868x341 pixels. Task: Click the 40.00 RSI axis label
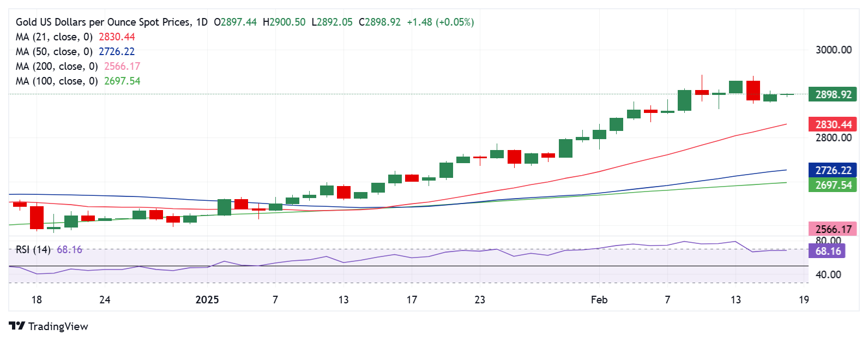point(828,275)
